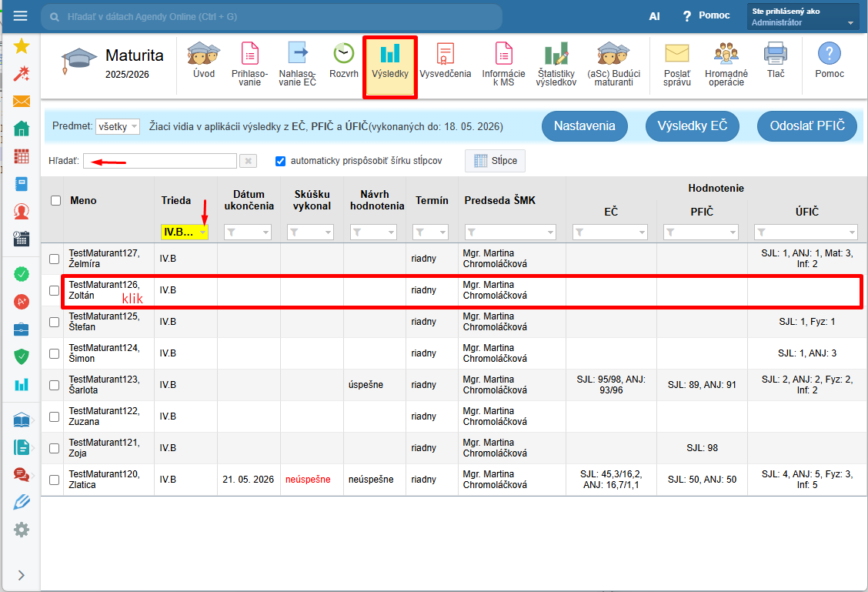This screenshot has width=868, height=592.
Task: Open the magic wand sidebar icon
Action: click(21, 74)
